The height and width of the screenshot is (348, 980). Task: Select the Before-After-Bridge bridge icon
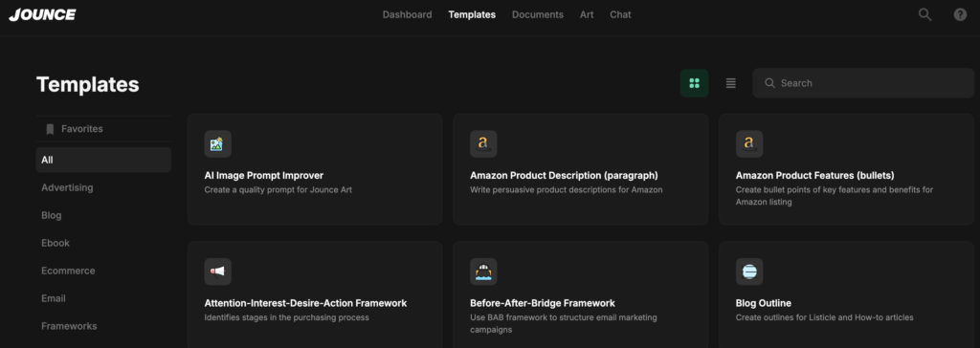coord(483,272)
